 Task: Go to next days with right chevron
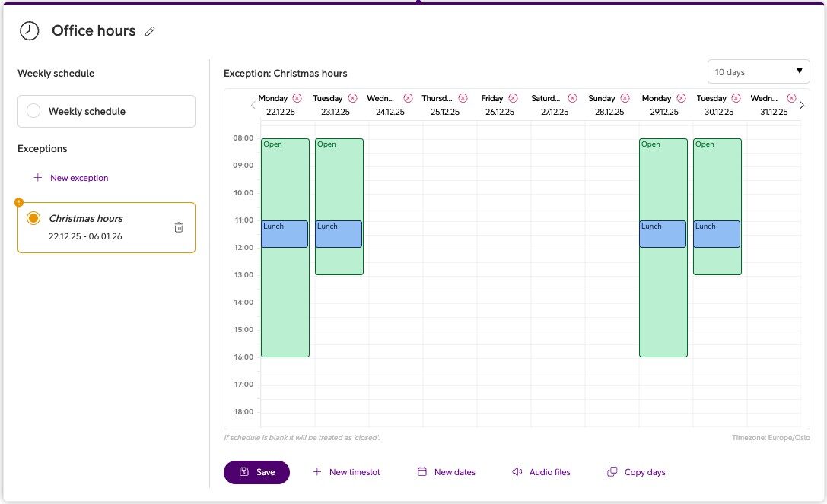[801, 105]
